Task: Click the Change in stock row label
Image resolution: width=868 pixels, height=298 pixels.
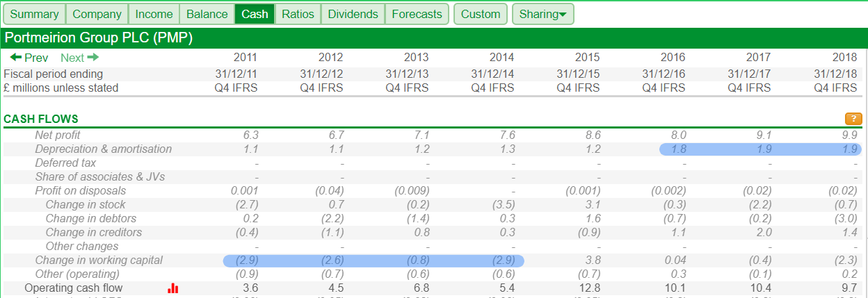Action: (86, 204)
